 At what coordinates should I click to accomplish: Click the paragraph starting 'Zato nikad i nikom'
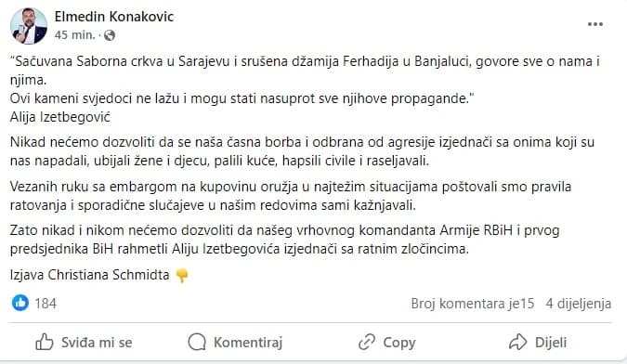(x=285, y=240)
